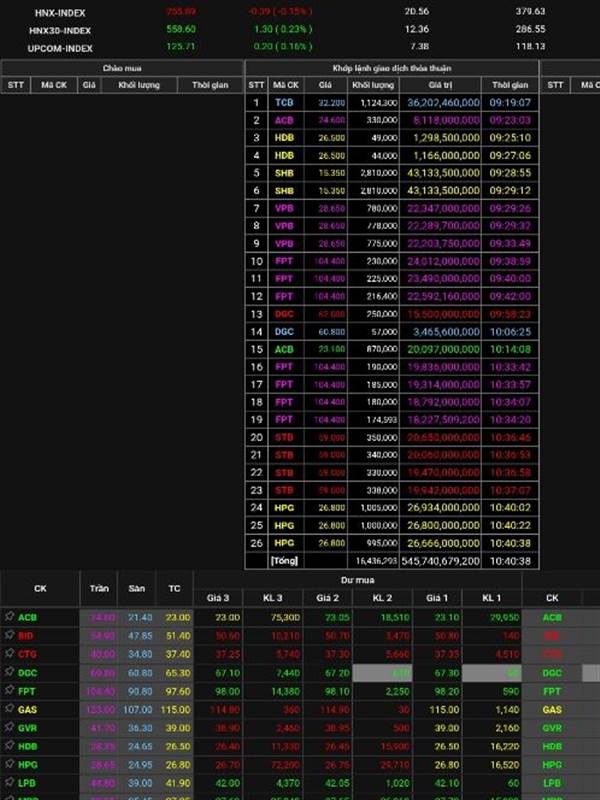Viewport: 600px width, 800px height.
Task: Click the Chào mua panel header
Action: click(x=122, y=68)
